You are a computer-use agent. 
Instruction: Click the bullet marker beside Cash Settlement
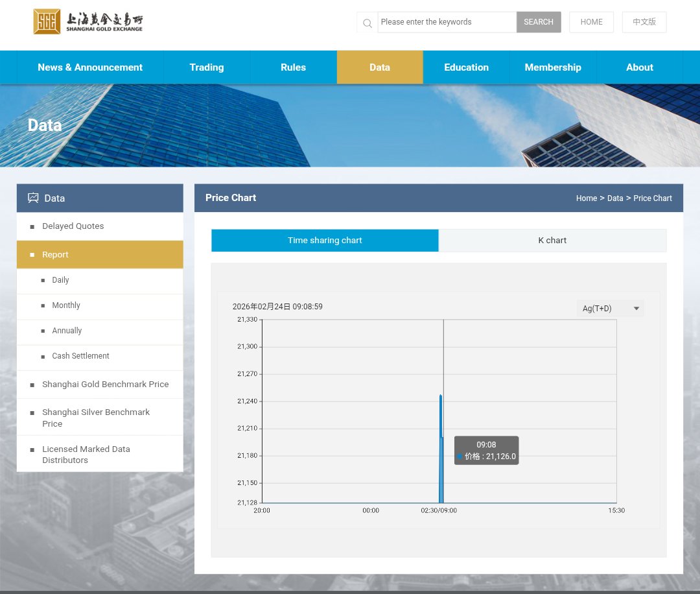point(43,356)
